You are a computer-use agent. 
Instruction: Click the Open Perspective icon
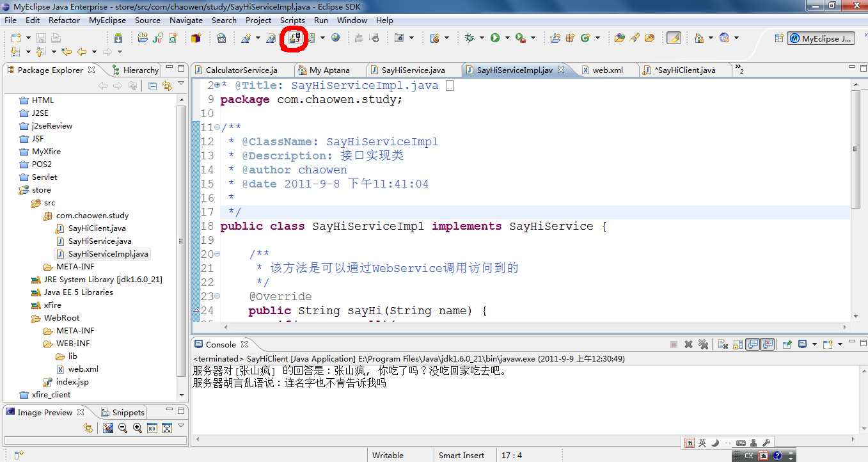pos(779,38)
